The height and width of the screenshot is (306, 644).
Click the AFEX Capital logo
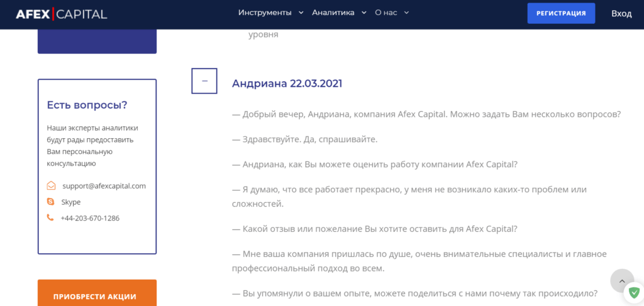coord(61,14)
